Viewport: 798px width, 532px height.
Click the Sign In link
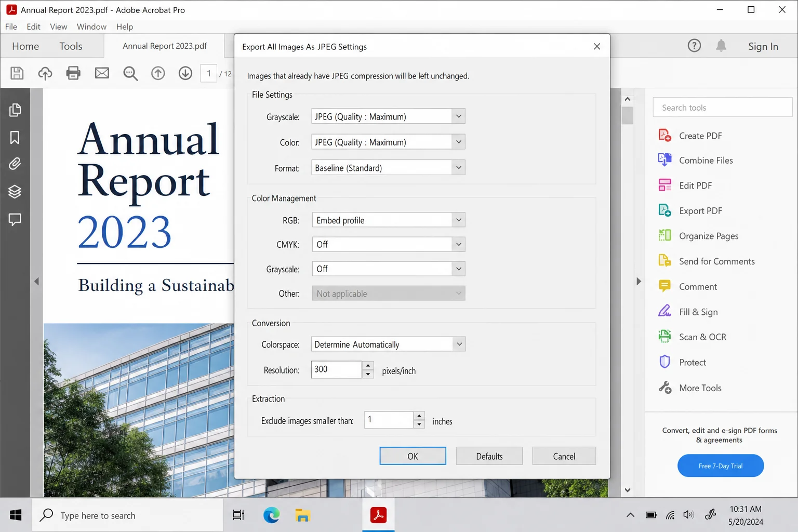(x=763, y=46)
